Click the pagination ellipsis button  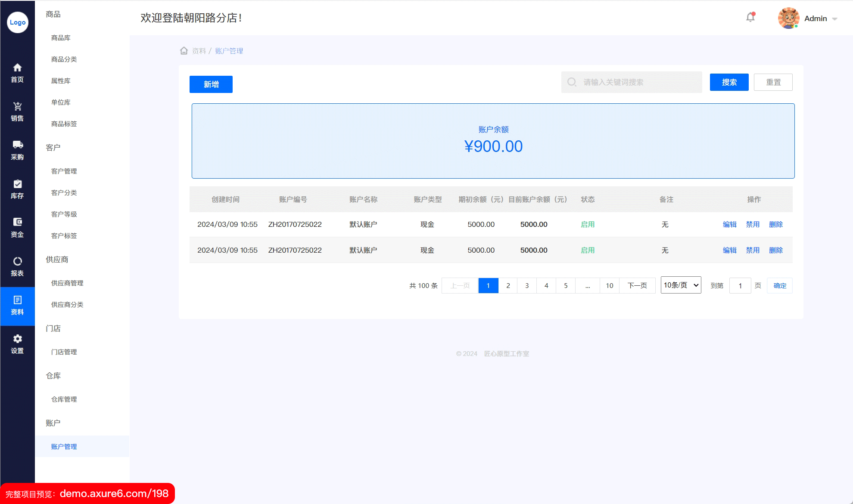point(588,285)
